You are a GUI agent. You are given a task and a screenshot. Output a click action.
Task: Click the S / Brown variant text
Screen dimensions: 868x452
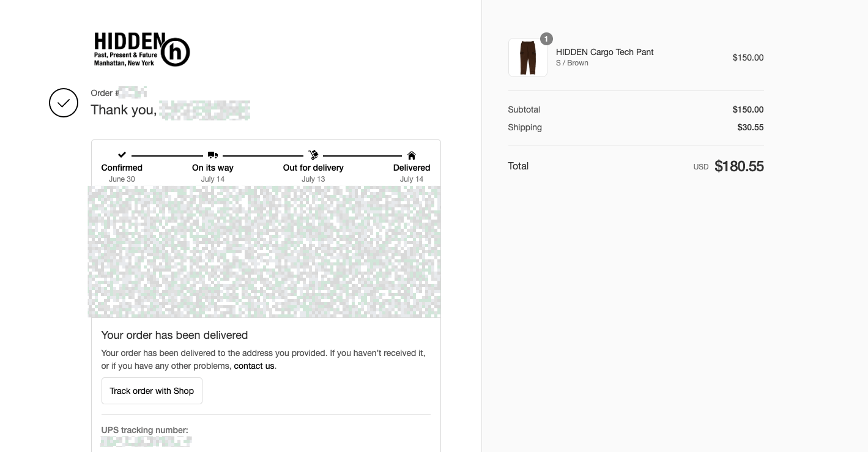[x=572, y=63]
